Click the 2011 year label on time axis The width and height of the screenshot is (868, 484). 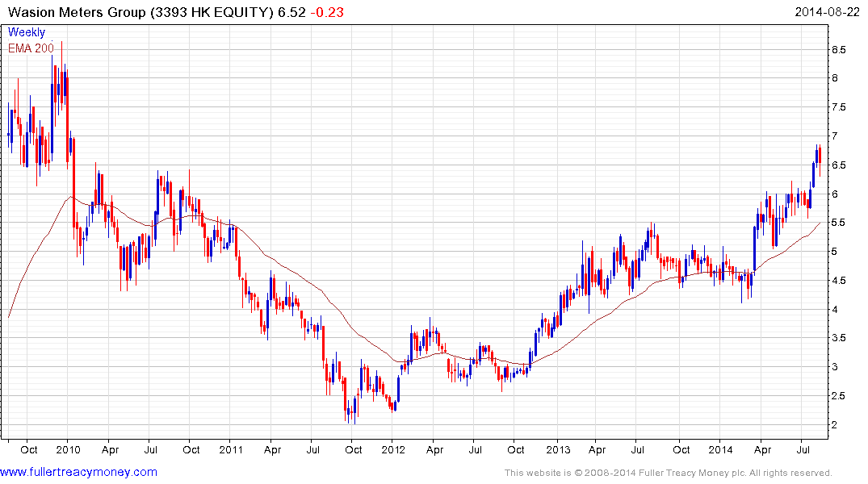pyautogui.click(x=231, y=449)
